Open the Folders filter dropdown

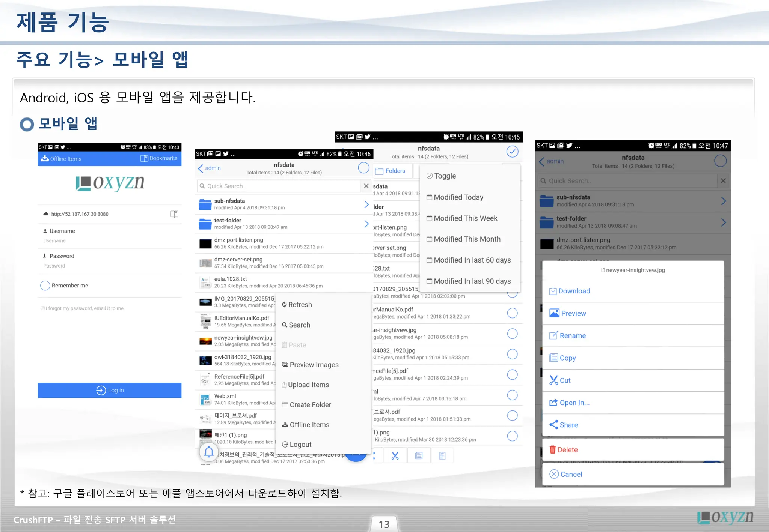tap(391, 171)
